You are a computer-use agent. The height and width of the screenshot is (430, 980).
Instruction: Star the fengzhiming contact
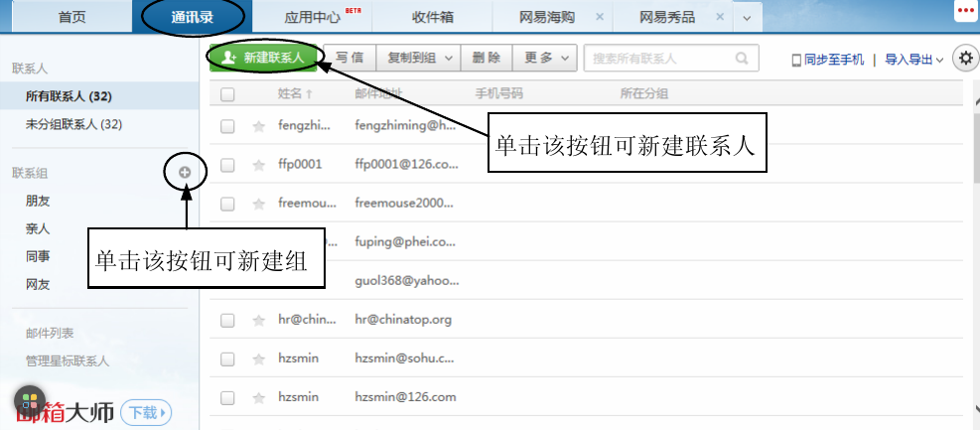[258, 126]
